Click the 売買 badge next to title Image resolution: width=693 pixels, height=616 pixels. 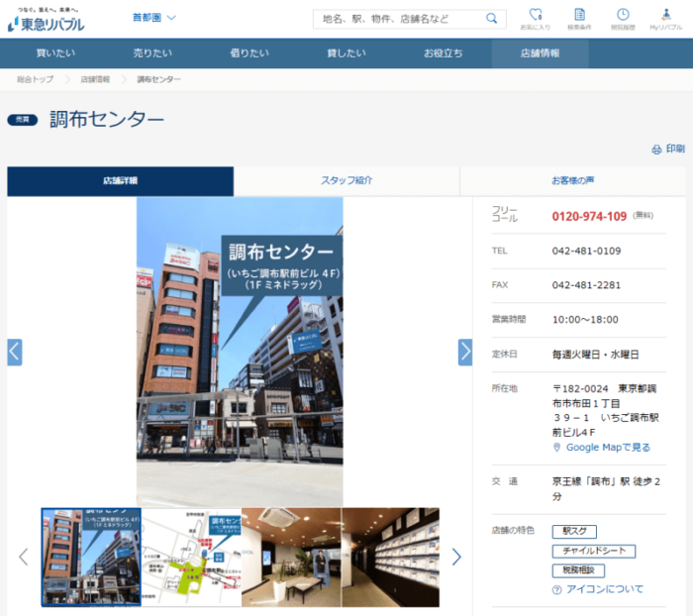[23, 120]
